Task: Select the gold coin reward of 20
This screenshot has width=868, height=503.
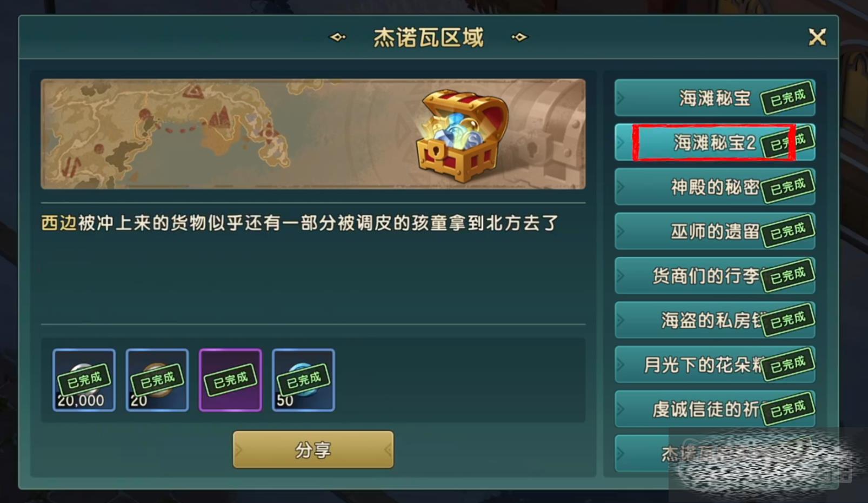Action: (x=157, y=380)
